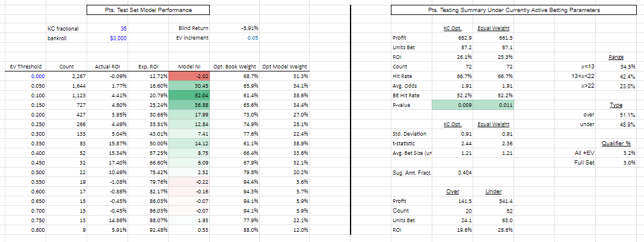Image resolution: width=644 pixels, height=242 pixels.
Task: Click the Equal Weight header above Profit
Action: coord(491,28)
